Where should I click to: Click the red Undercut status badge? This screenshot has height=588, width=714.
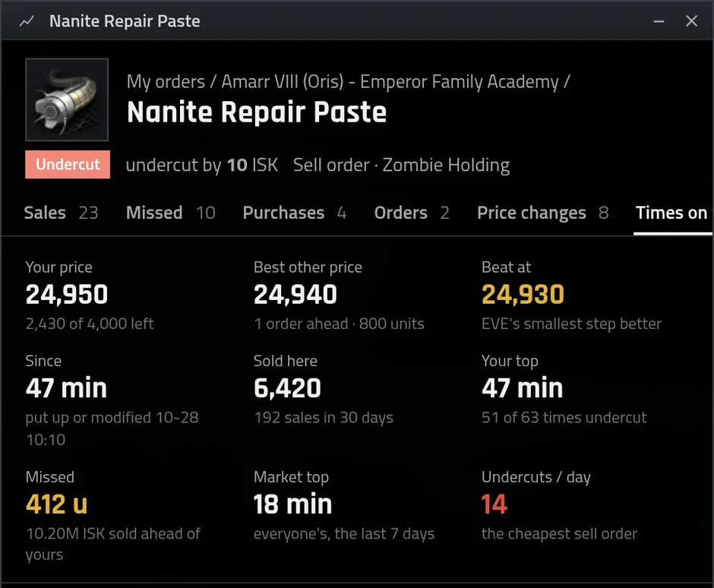(x=68, y=164)
